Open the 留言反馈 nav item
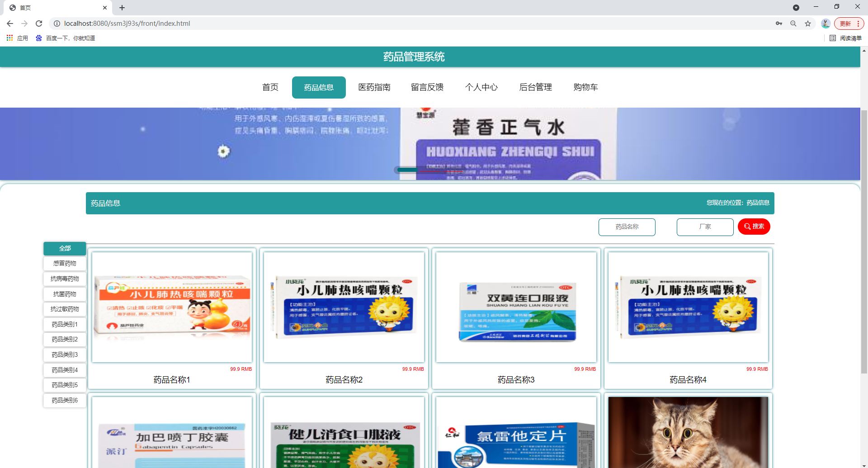This screenshot has width=868, height=468. [427, 87]
